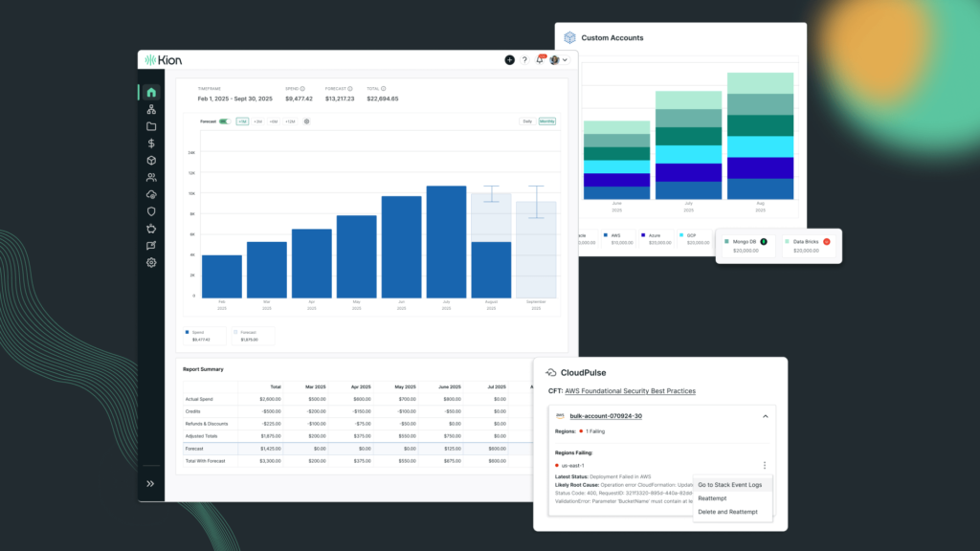Keep Monthly view selected on the chart

[x=547, y=121]
